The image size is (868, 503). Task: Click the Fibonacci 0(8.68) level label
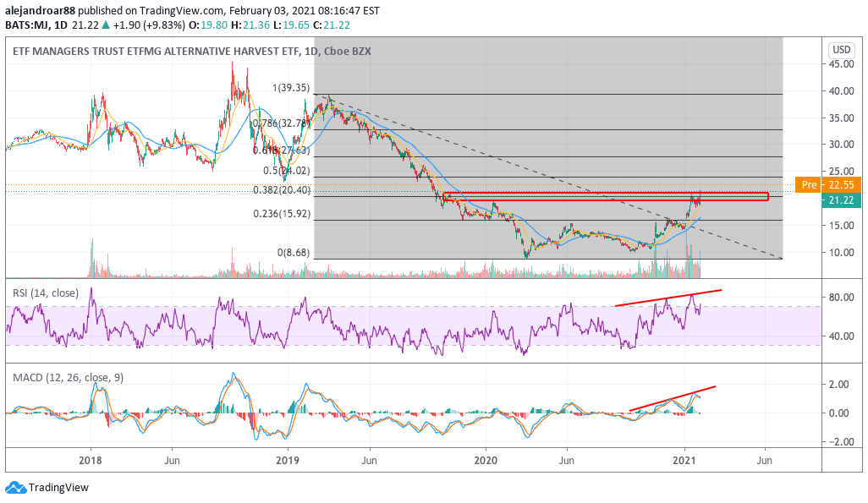(294, 252)
